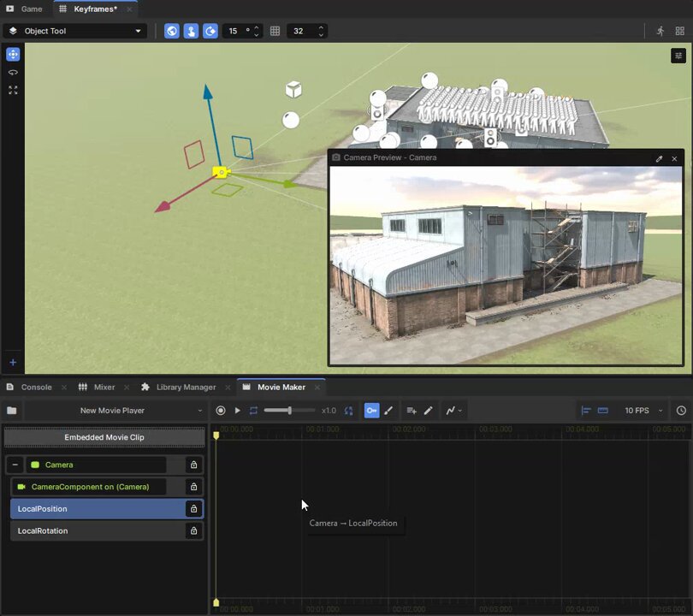Screen dimensions: 693x616
Task: Open the viewport settings sliders icon
Action: click(x=678, y=56)
